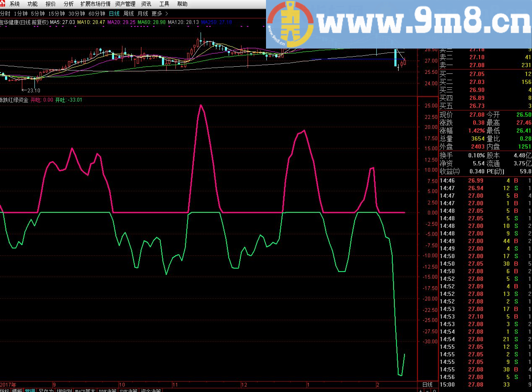This screenshot has height=392, width=532.
Task: Switch to the 15分钟 chart period
Action: (x=57, y=13)
